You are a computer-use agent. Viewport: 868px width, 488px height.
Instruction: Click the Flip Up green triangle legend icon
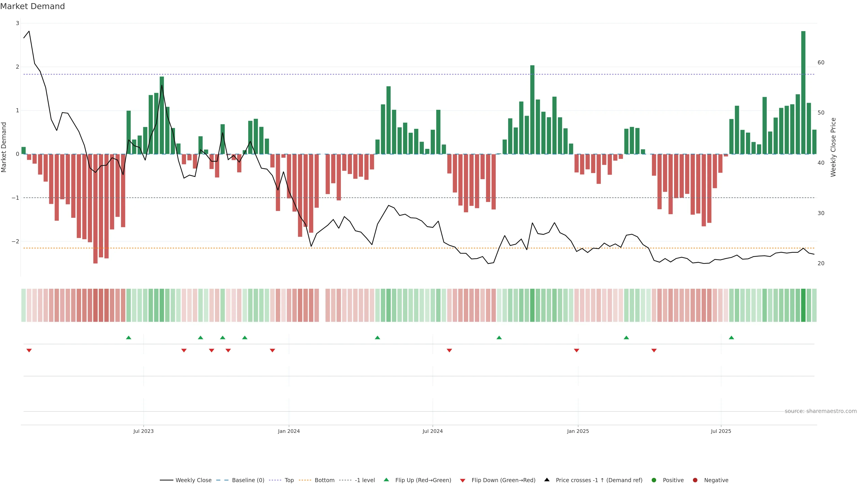click(386, 480)
